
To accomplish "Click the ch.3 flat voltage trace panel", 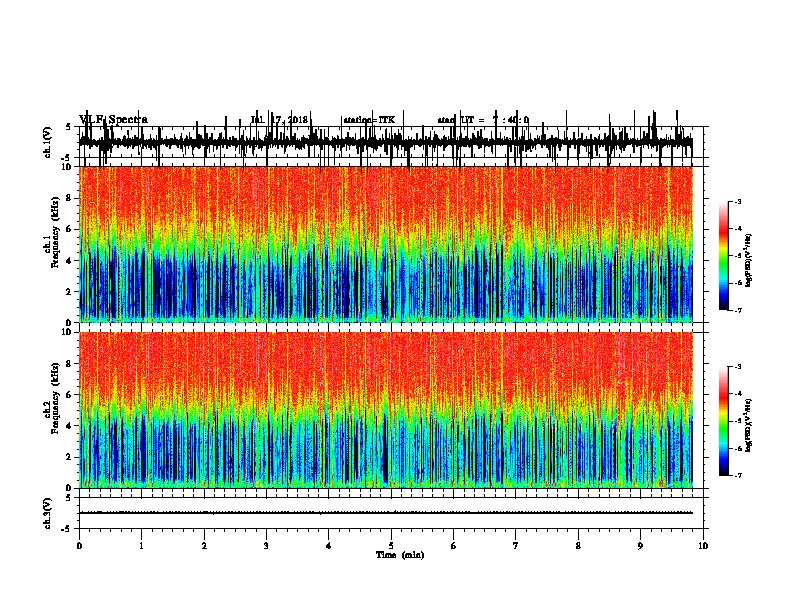I will (x=393, y=513).
